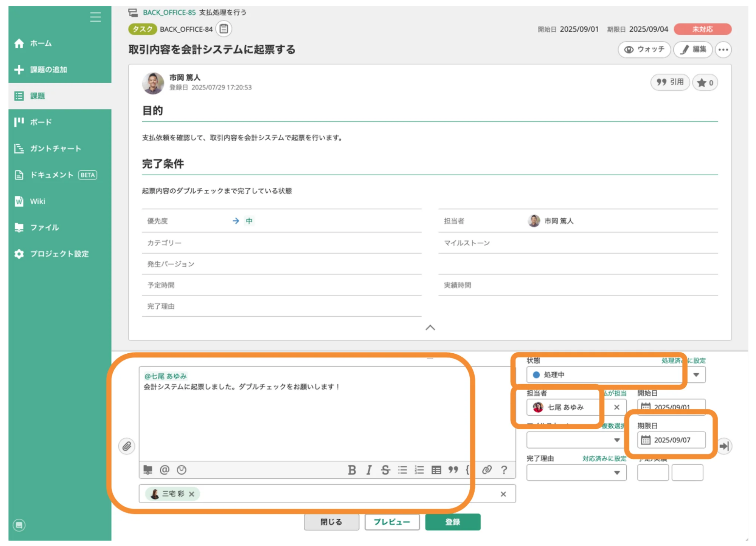Click 担当者 市岡 篤人 in details
756x546 pixels.
(x=551, y=221)
